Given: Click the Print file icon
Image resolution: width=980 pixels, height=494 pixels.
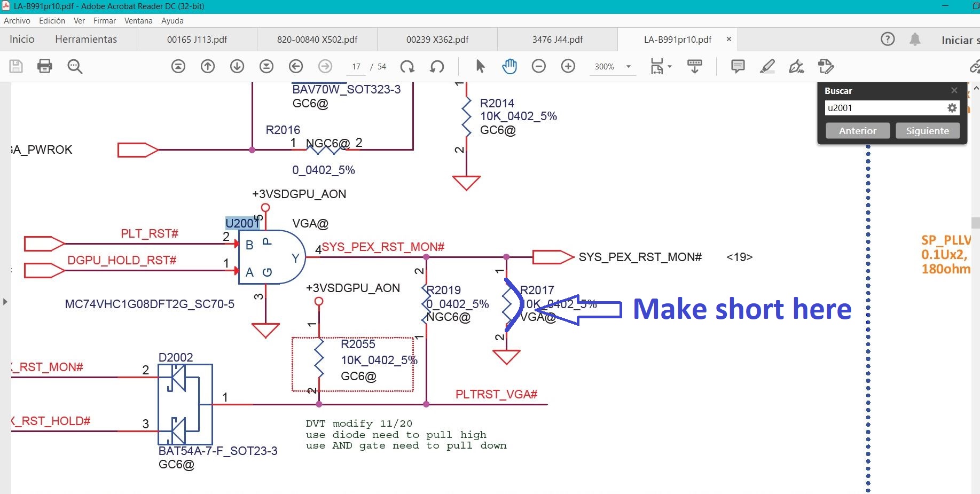Looking at the screenshot, I should click(x=45, y=66).
